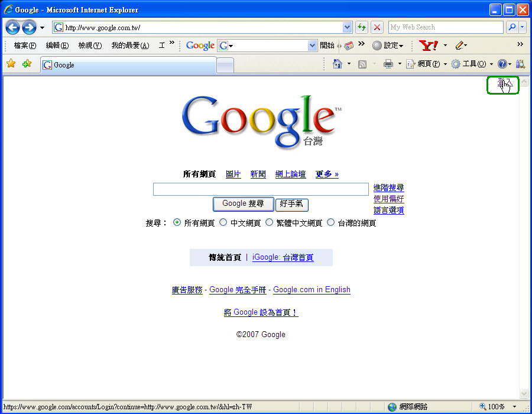Image resolution: width=532 pixels, height=414 pixels.
Task: Click the Help question mark icon
Action: [502, 64]
